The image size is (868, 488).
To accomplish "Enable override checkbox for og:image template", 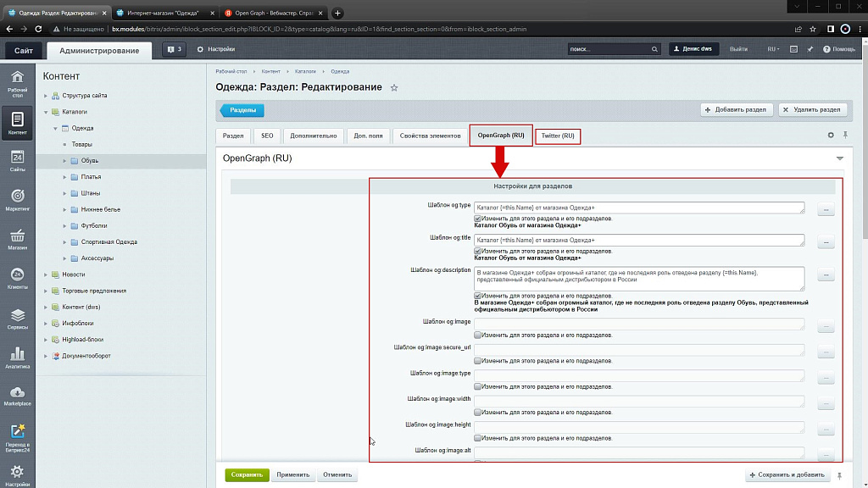I will pos(478,335).
